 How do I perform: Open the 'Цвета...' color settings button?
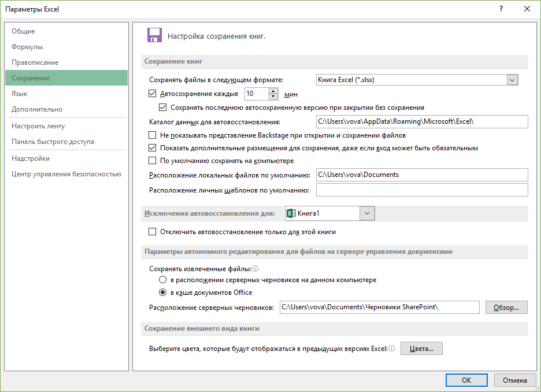tap(421, 349)
